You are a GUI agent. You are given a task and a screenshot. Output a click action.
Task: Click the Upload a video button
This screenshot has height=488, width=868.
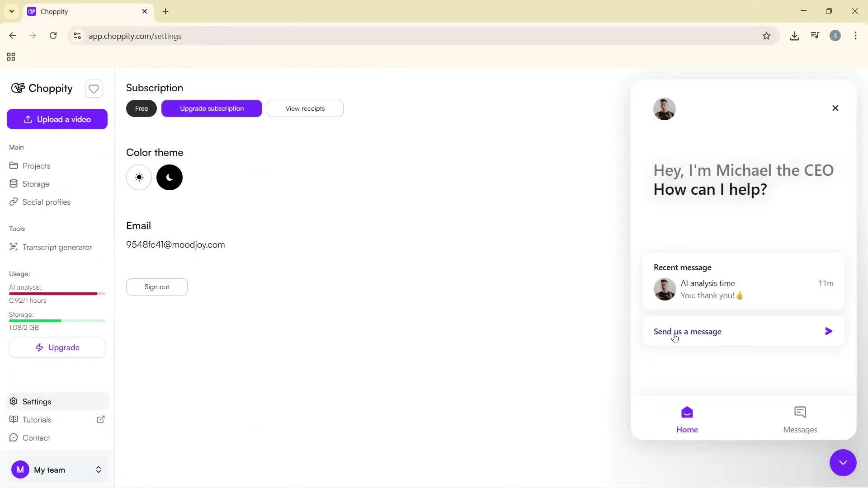tap(57, 119)
